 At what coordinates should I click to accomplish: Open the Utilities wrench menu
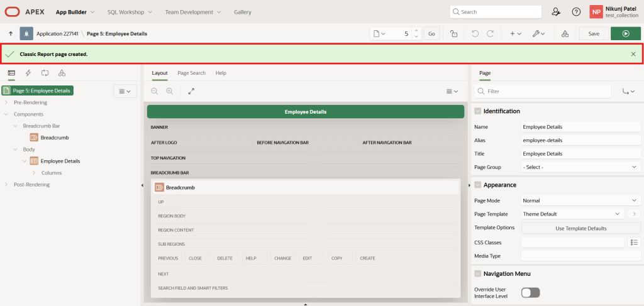[538, 34]
